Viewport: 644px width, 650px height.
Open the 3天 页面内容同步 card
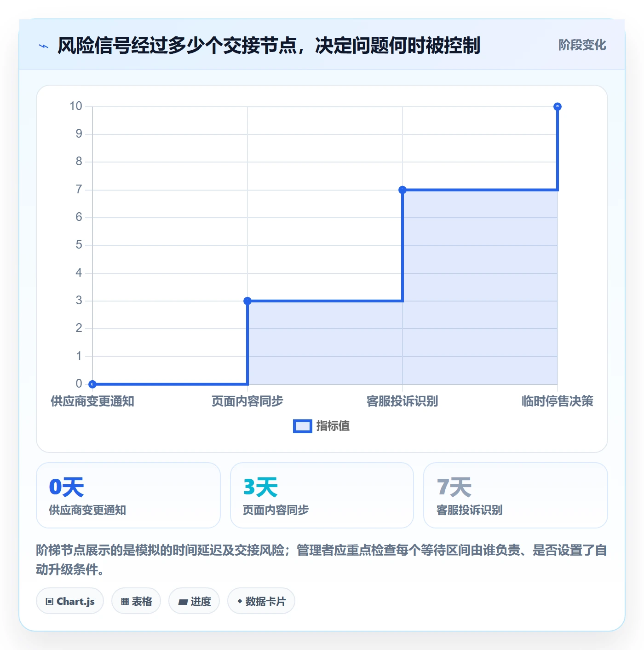coord(322,495)
